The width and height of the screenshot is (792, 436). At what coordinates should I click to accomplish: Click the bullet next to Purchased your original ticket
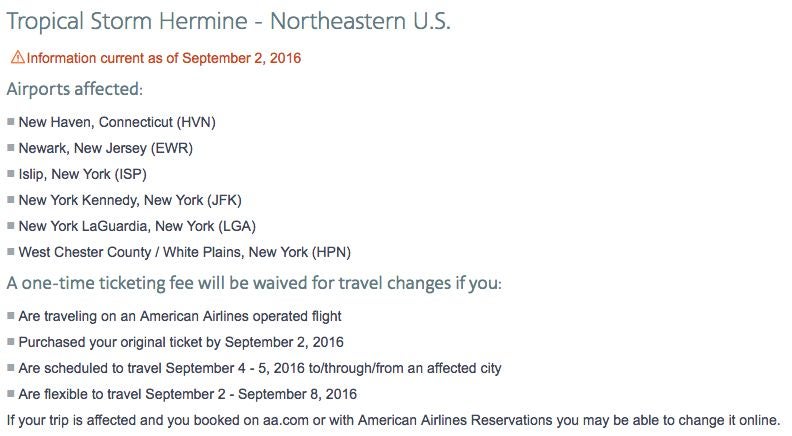click(x=11, y=342)
